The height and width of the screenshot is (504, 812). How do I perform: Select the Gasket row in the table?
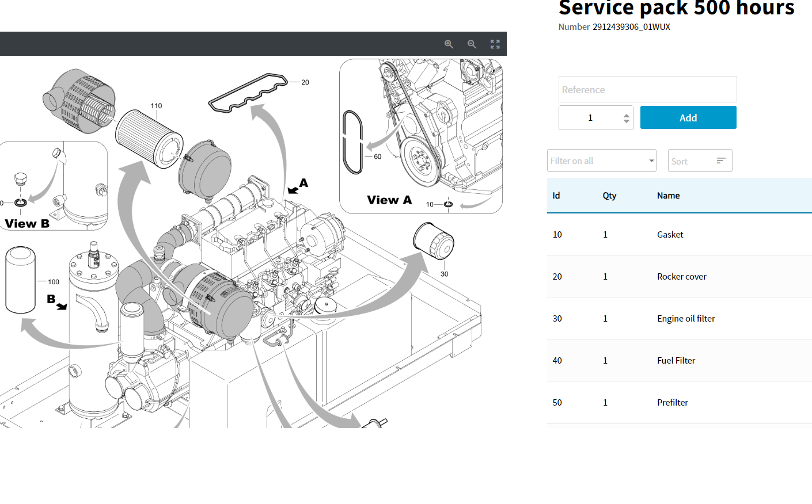pos(670,235)
